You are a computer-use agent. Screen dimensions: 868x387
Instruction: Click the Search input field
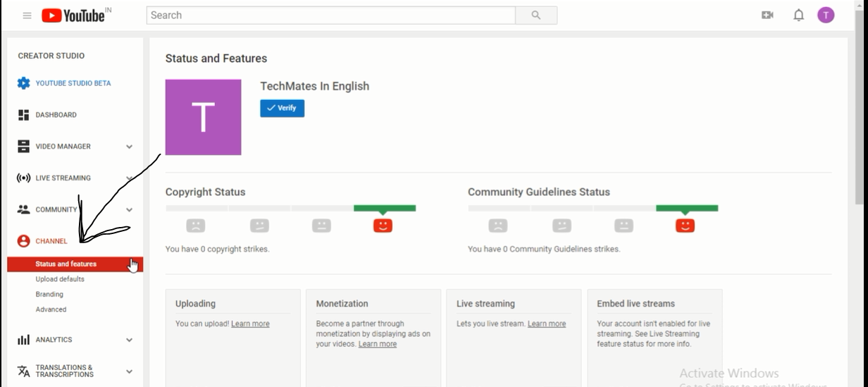(x=331, y=16)
